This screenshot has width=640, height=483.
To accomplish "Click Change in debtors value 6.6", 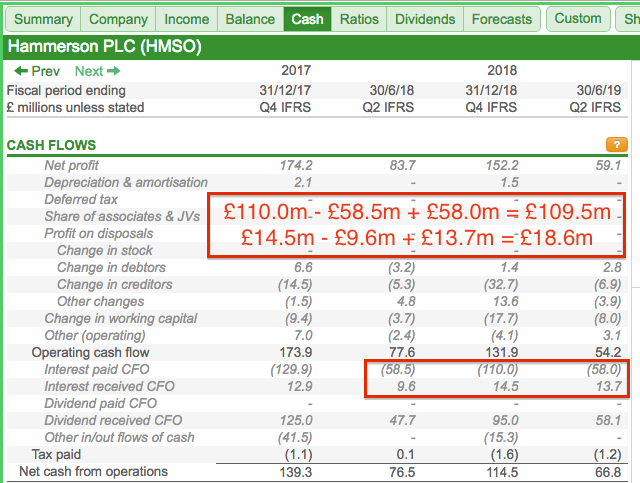I will pos(303,267).
